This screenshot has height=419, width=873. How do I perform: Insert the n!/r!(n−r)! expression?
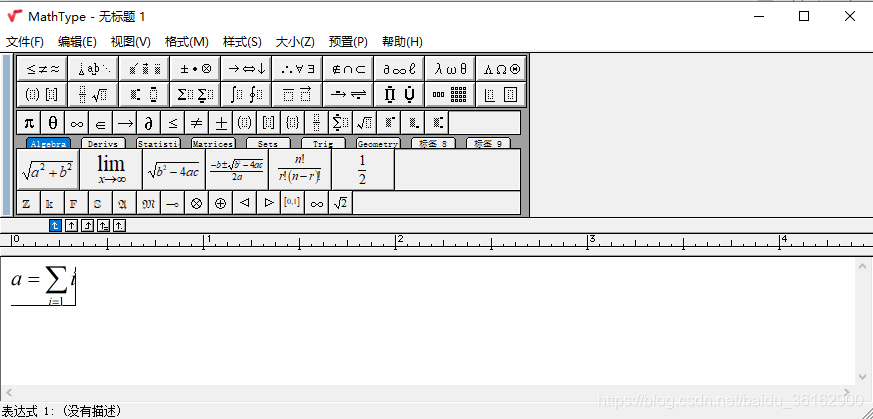(x=300, y=169)
